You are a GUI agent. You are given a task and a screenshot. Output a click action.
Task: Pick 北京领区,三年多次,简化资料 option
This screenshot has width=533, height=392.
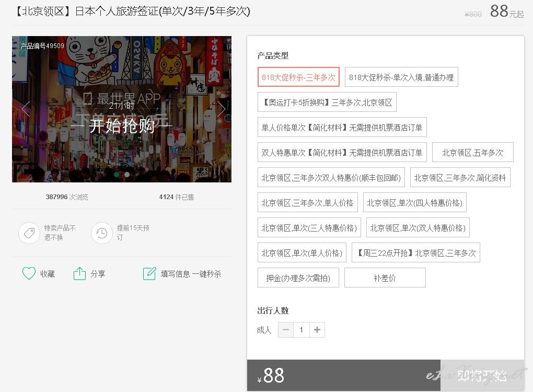[460, 178]
